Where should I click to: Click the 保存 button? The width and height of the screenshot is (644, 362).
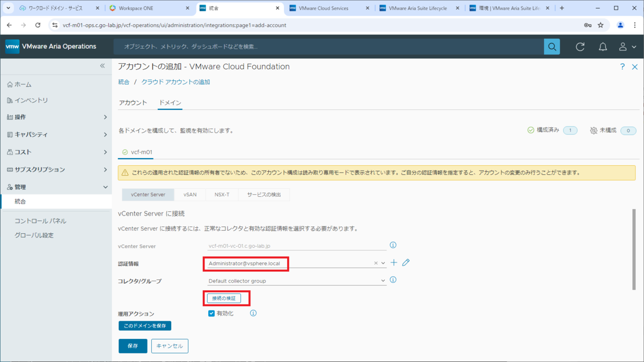point(133,346)
